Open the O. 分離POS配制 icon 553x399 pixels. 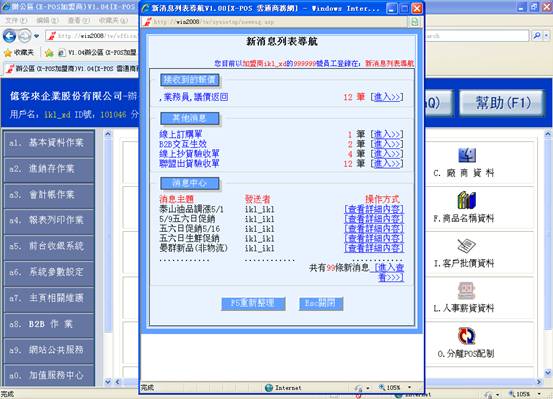point(467,335)
